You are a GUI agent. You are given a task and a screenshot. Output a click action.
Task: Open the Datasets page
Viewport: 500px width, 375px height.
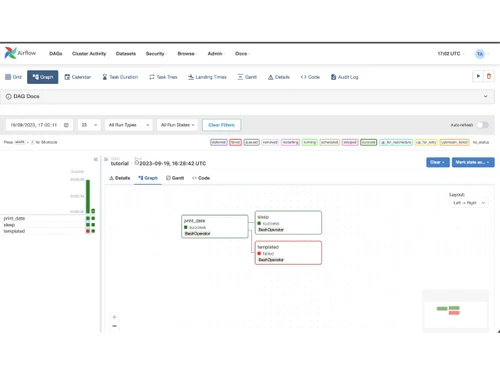point(126,54)
